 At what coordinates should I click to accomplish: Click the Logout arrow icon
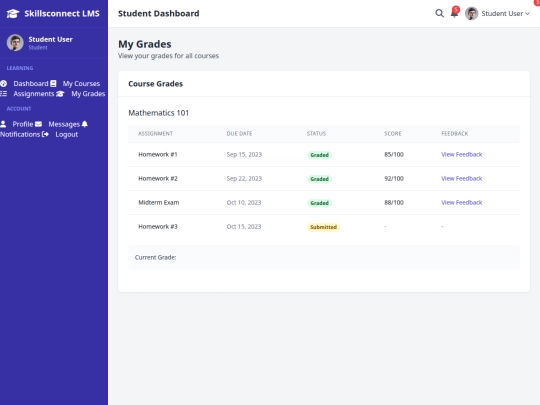point(45,134)
